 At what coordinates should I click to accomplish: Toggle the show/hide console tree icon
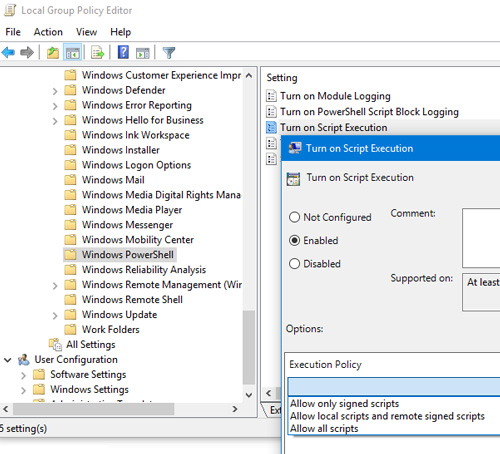(x=73, y=53)
